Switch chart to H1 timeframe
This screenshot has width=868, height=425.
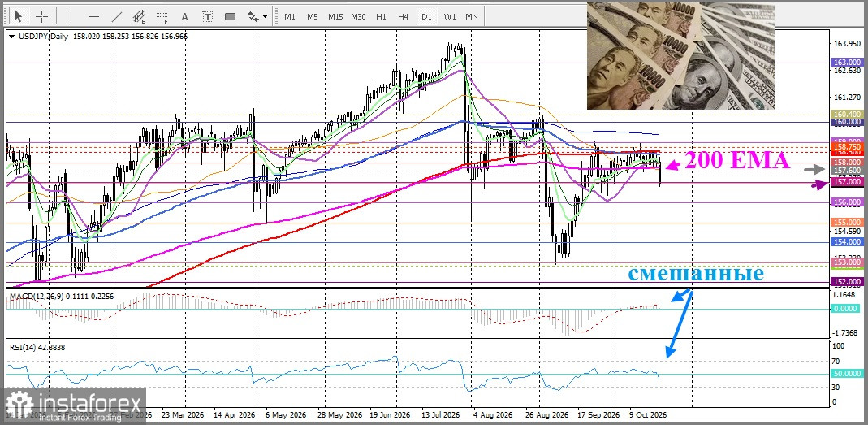click(x=381, y=16)
